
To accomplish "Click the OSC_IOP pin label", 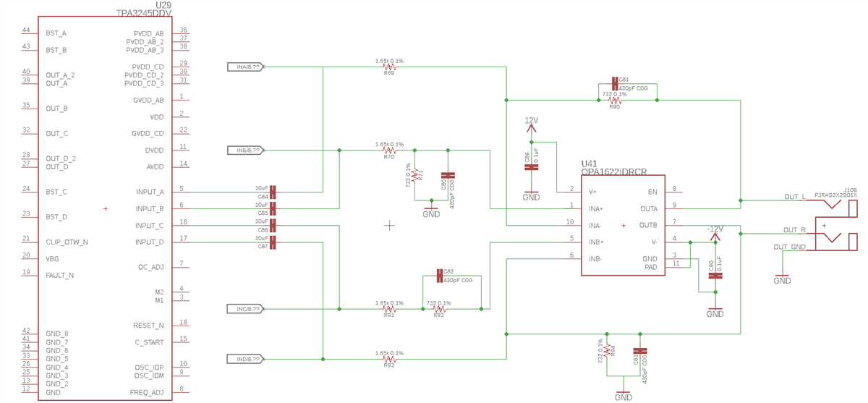I will coord(149,368).
